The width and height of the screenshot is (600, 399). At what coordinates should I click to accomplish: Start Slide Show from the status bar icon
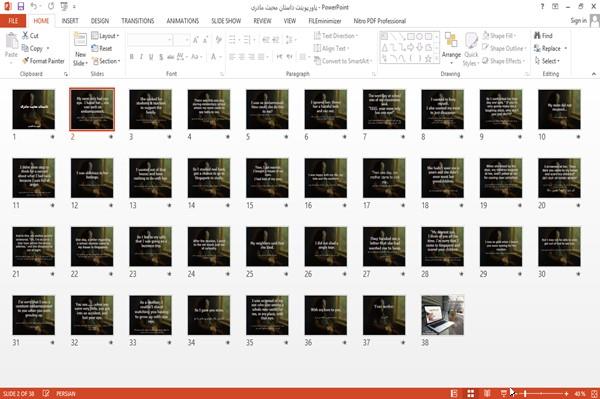tap(504, 393)
